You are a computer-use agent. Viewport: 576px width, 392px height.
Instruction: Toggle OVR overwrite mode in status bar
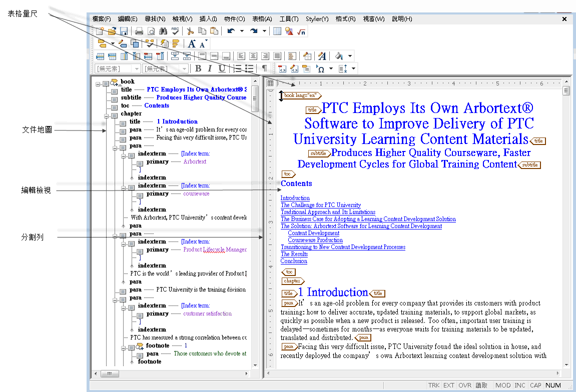click(x=465, y=385)
